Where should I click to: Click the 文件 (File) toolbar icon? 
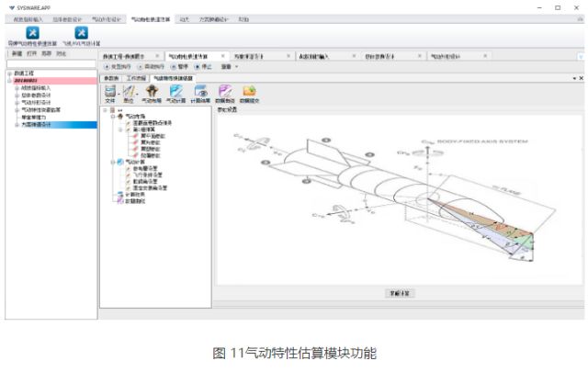pyautogui.click(x=110, y=93)
